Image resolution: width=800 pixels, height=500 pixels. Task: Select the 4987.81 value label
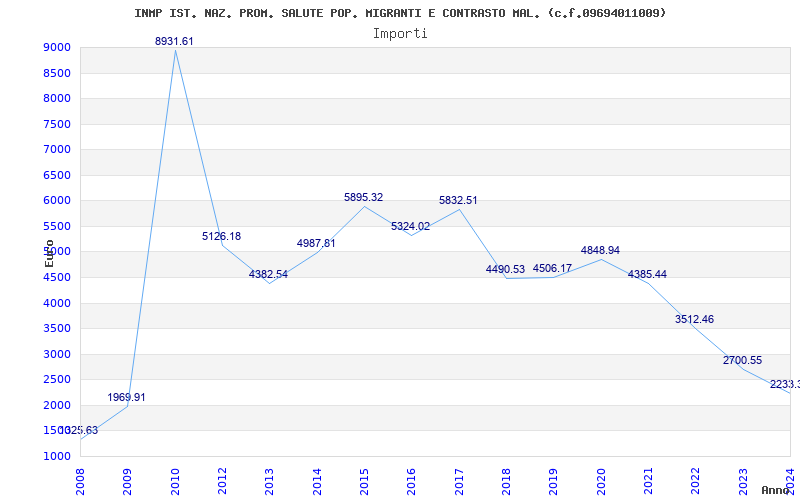coord(316,244)
